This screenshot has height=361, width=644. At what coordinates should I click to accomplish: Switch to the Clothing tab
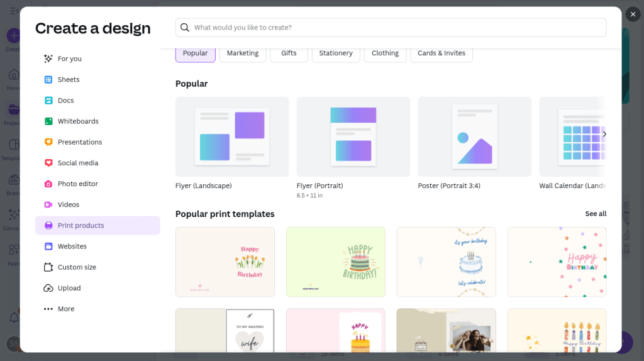coord(385,53)
